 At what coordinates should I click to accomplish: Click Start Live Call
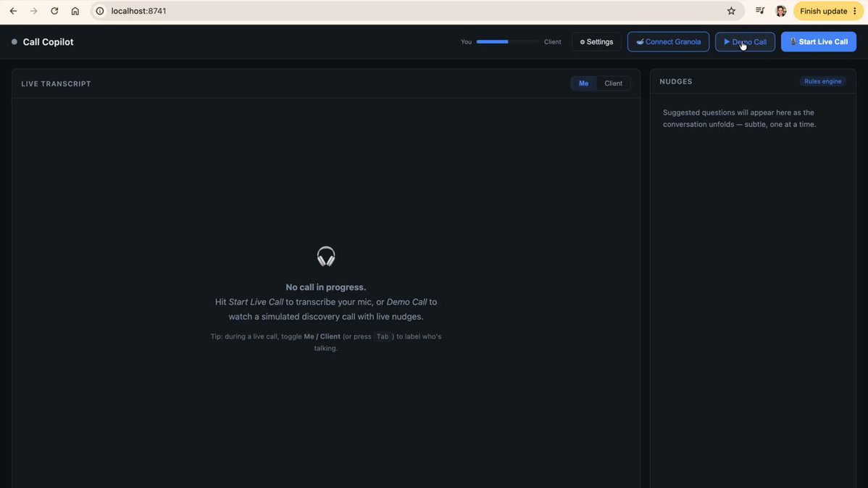click(818, 41)
